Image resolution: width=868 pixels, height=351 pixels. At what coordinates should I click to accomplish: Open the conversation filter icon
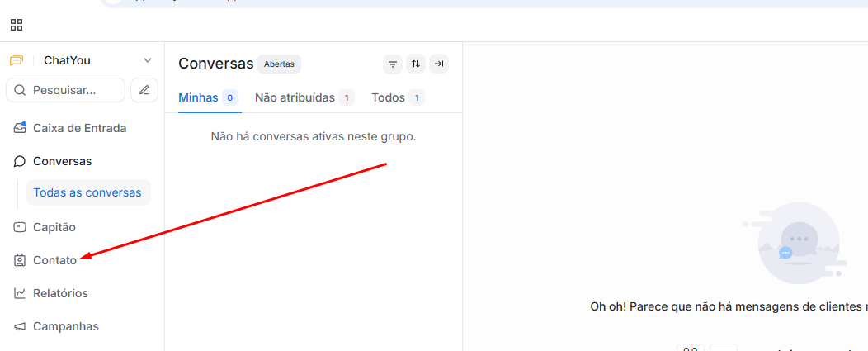click(393, 64)
